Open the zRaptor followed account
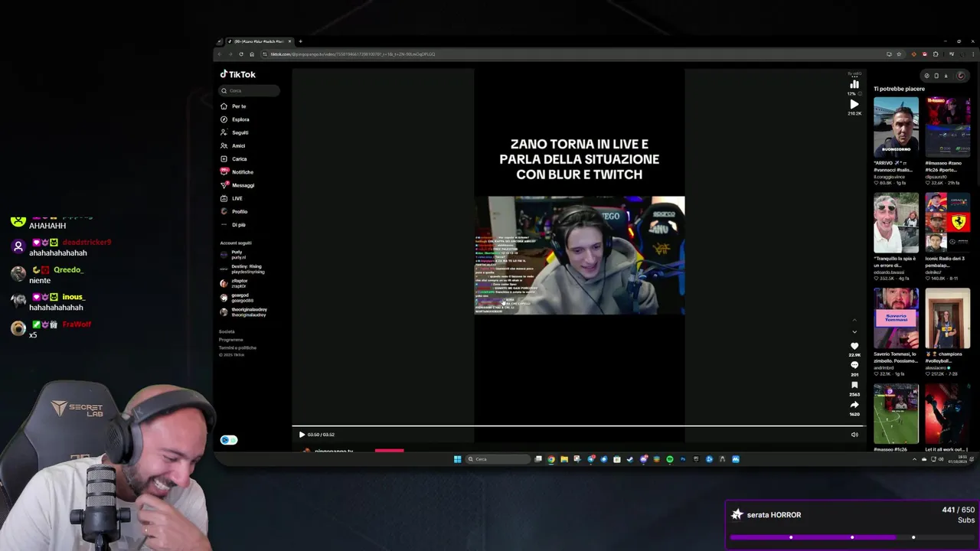 [x=234, y=283]
